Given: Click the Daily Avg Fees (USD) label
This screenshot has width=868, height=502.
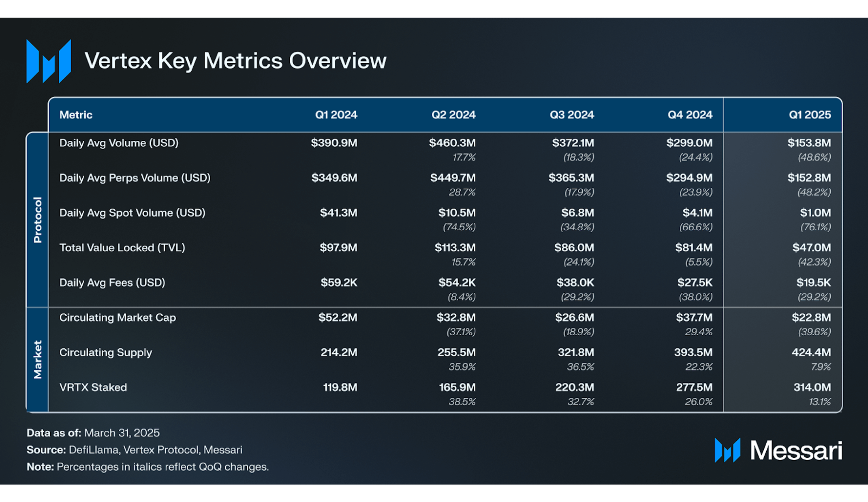Looking at the screenshot, I should (x=112, y=283).
